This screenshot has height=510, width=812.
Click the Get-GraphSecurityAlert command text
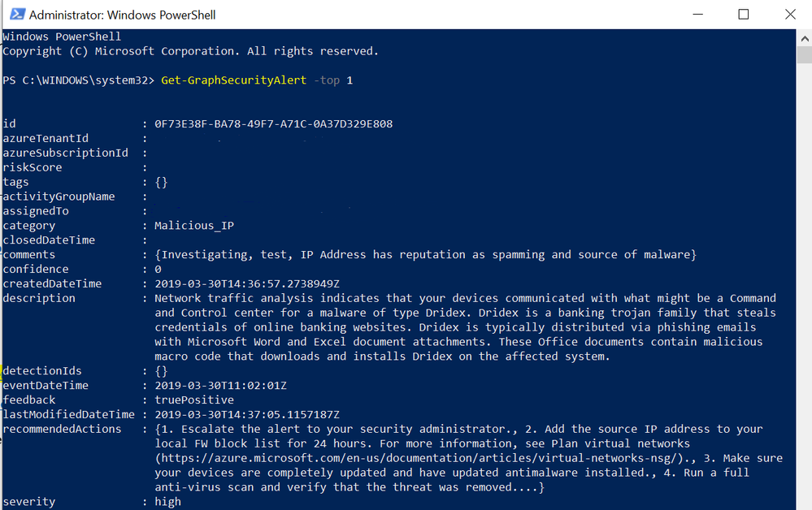[233, 80]
